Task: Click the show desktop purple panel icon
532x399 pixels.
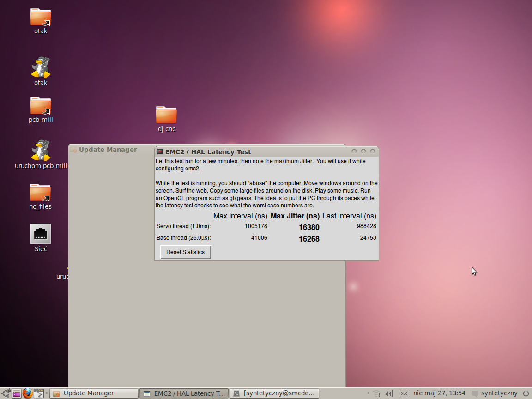Action: [17, 393]
